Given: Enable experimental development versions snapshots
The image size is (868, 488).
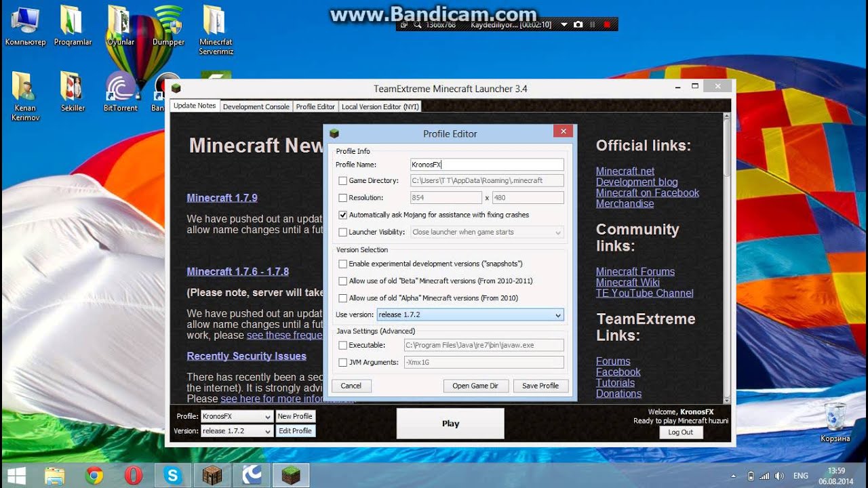Looking at the screenshot, I should (x=342, y=264).
